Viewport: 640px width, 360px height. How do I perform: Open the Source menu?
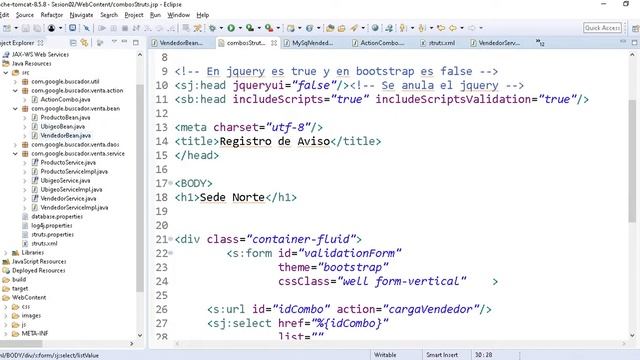[24, 15]
